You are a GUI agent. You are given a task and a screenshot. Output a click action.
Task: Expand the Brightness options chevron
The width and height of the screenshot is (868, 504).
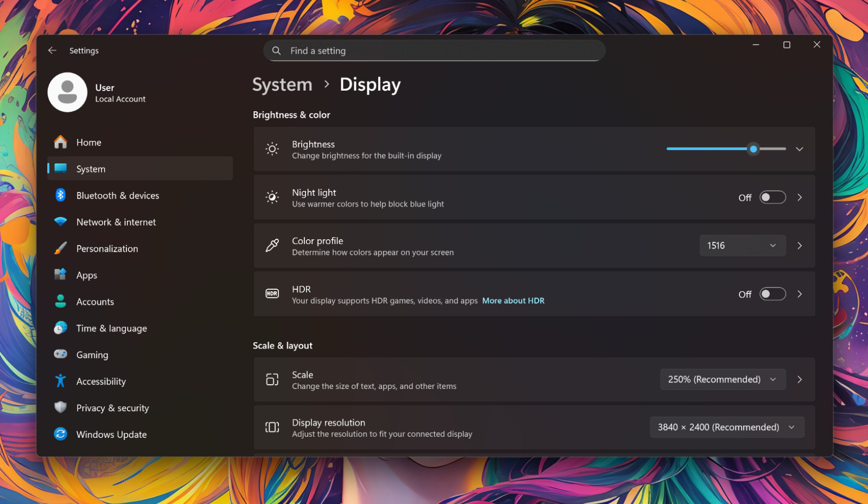point(800,149)
